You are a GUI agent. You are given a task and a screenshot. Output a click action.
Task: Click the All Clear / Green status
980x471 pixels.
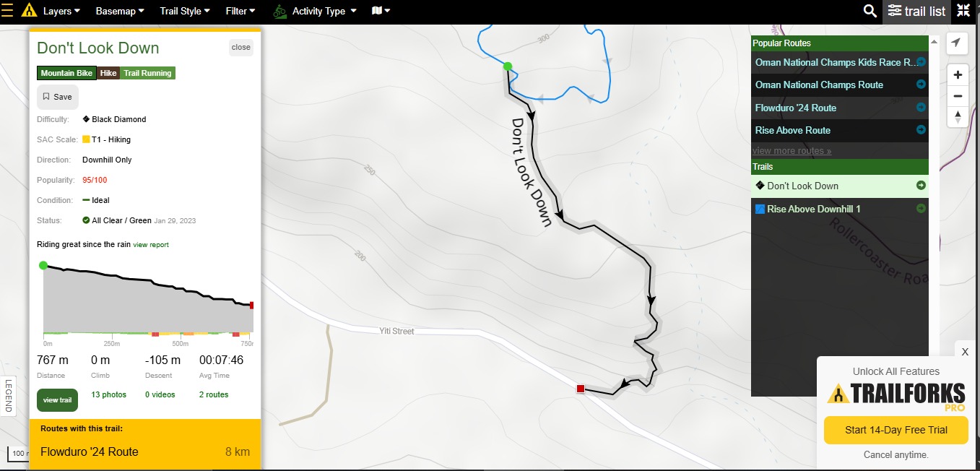coord(117,220)
